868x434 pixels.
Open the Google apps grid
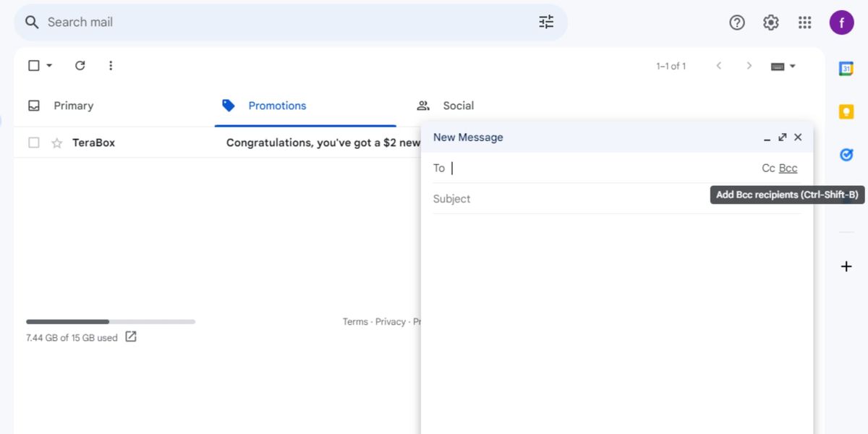(804, 22)
